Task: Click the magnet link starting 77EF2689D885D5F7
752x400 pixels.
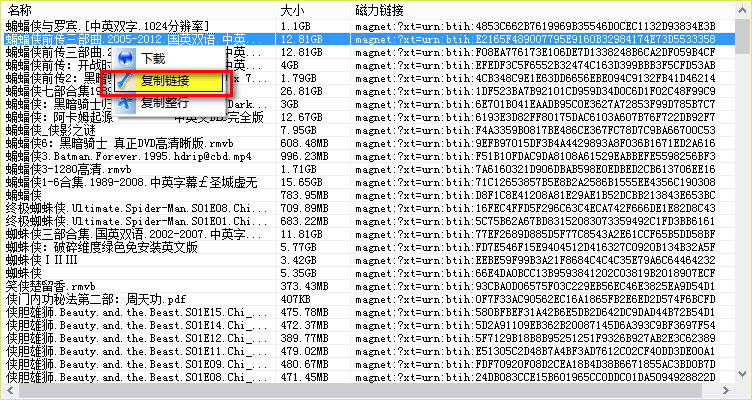Action: pyautogui.click(x=536, y=234)
